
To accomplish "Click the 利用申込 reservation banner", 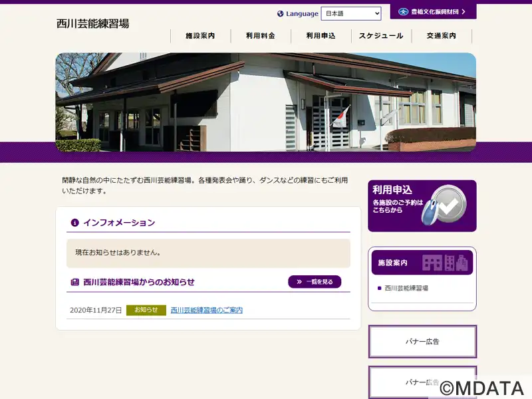I will point(422,206).
